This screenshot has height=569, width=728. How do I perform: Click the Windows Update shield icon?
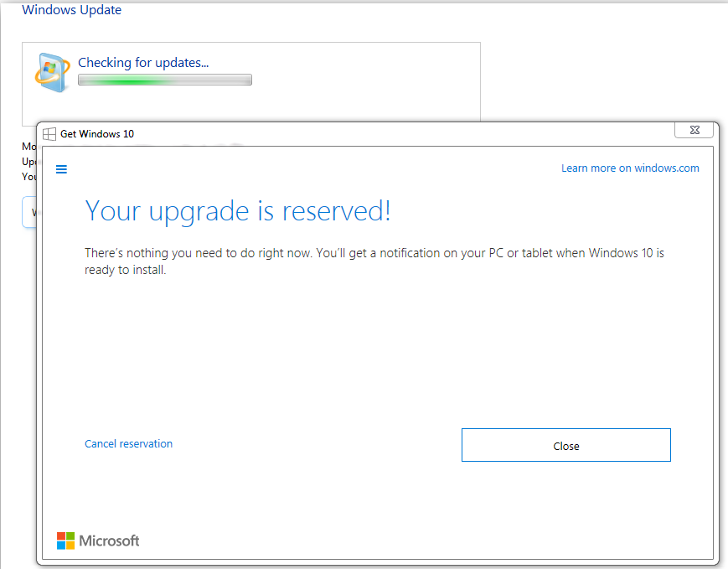(52, 72)
